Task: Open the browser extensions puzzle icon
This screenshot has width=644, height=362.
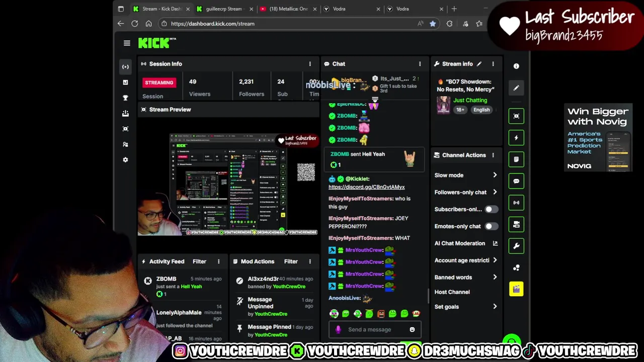Action: (x=449, y=24)
